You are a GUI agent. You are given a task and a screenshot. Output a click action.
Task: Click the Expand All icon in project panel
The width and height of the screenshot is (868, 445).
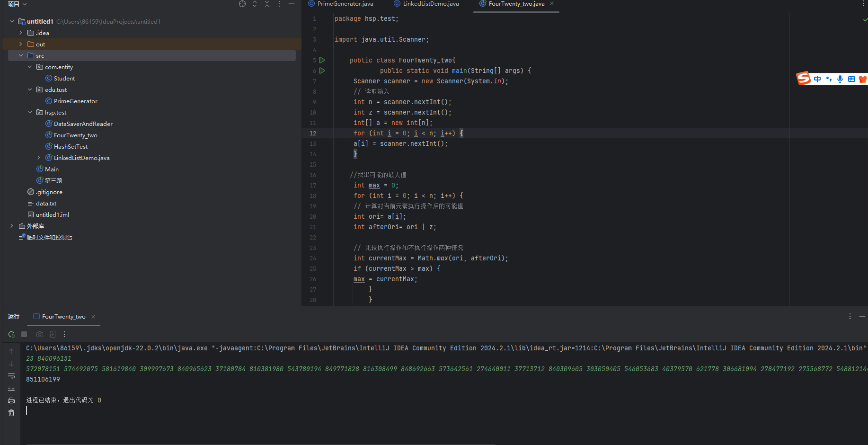pos(255,4)
